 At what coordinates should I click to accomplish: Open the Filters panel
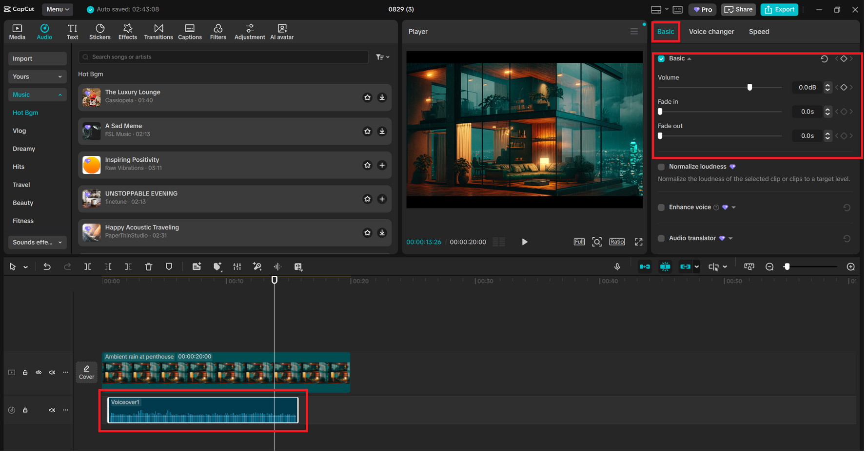pos(218,32)
